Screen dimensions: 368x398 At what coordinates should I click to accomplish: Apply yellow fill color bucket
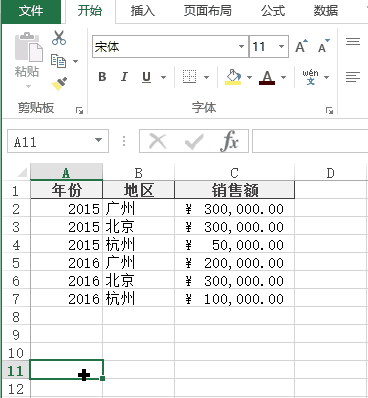click(x=233, y=77)
